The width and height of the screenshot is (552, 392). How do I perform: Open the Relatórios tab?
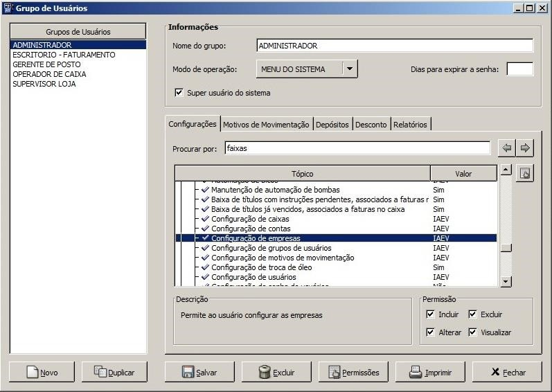click(x=410, y=125)
